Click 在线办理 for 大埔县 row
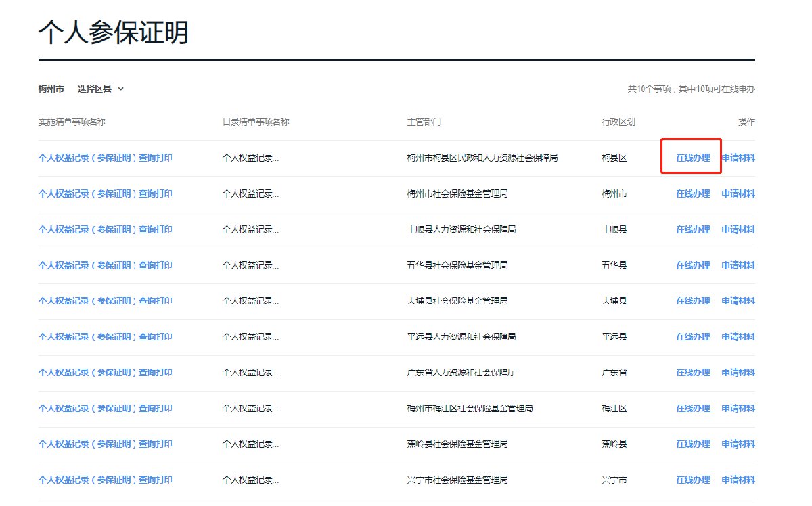Viewport: 812px width, 506px height. [693, 301]
